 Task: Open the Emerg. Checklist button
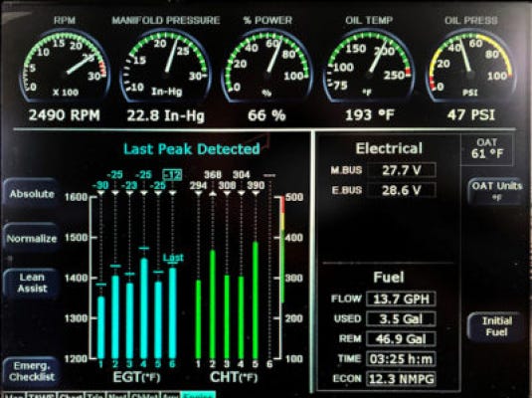31,371
